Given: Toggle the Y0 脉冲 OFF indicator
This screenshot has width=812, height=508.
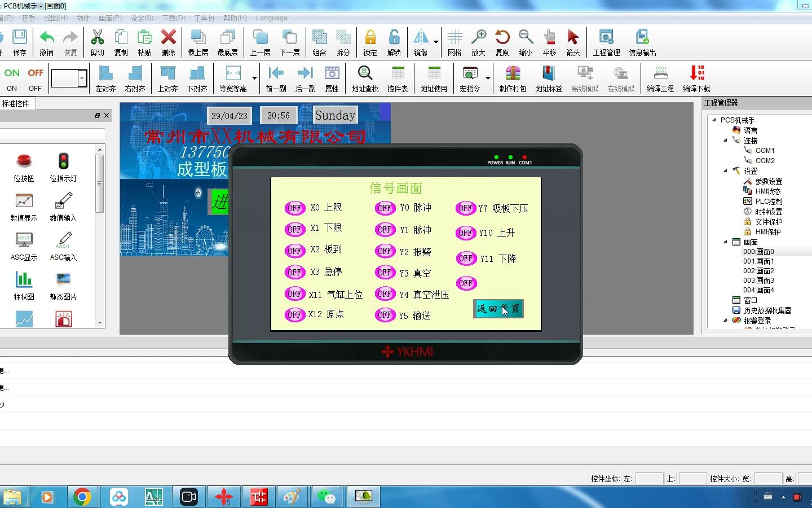Looking at the screenshot, I should click(385, 208).
